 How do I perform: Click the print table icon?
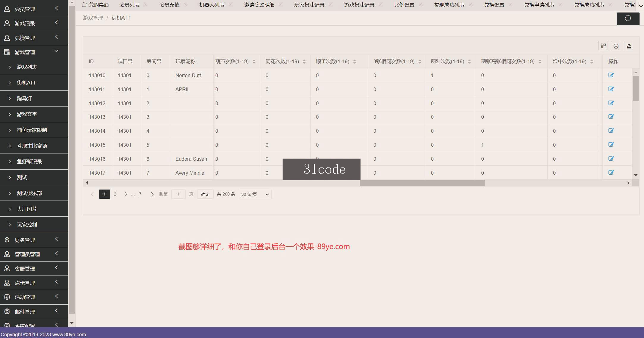(616, 46)
